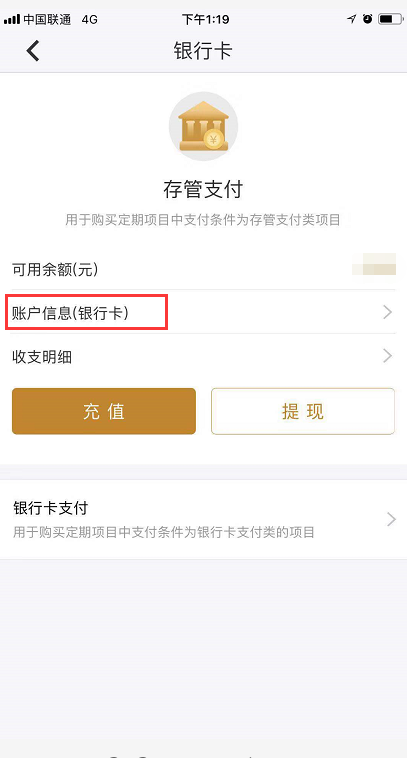
Task: Tap the 下午1:19 clock in status bar
Action: [205, 19]
